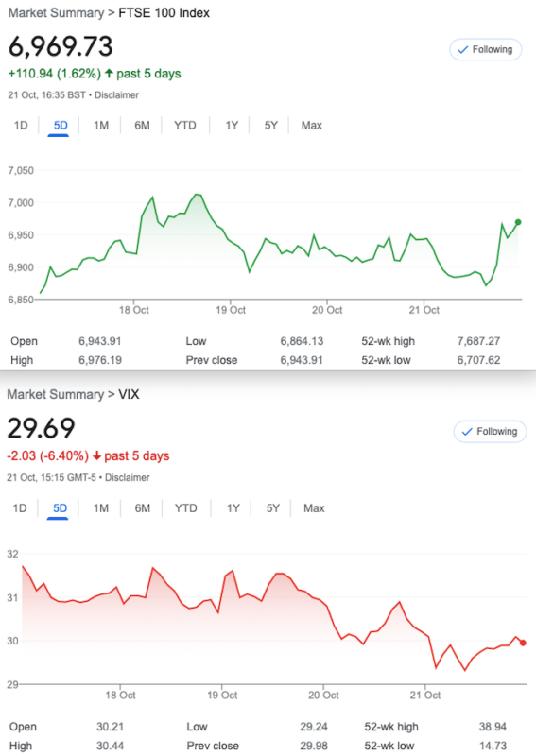This screenshot has width=536, height=756.
Task: Click -2.03 (-6.40%) change text
Action: (48, 456)
